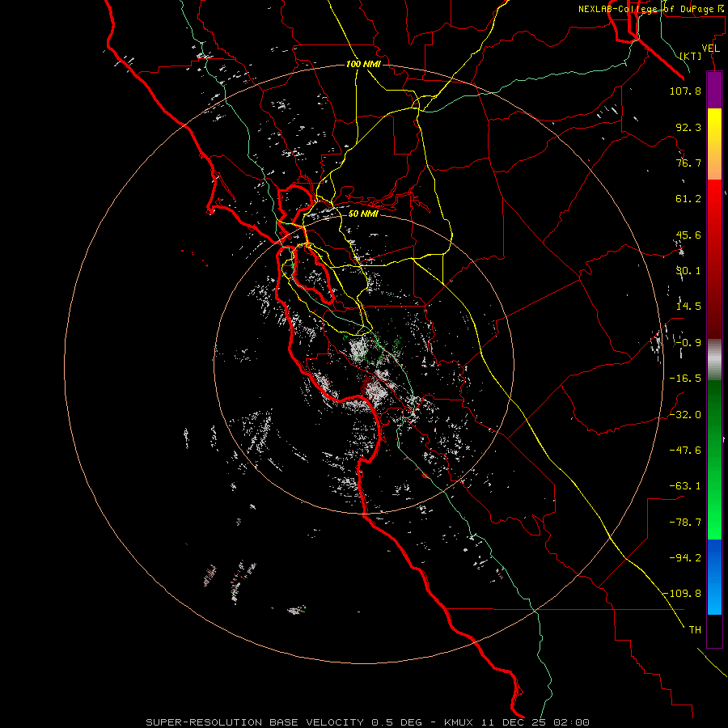Click the -47.6 velocity scale value
The height and width of the screenshot is (728, 728).
pos(685,451)
